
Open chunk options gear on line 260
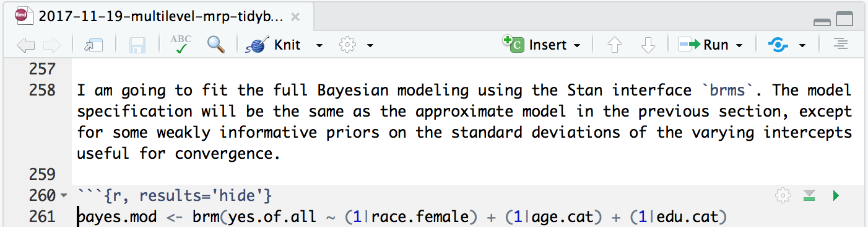(783, 196)
